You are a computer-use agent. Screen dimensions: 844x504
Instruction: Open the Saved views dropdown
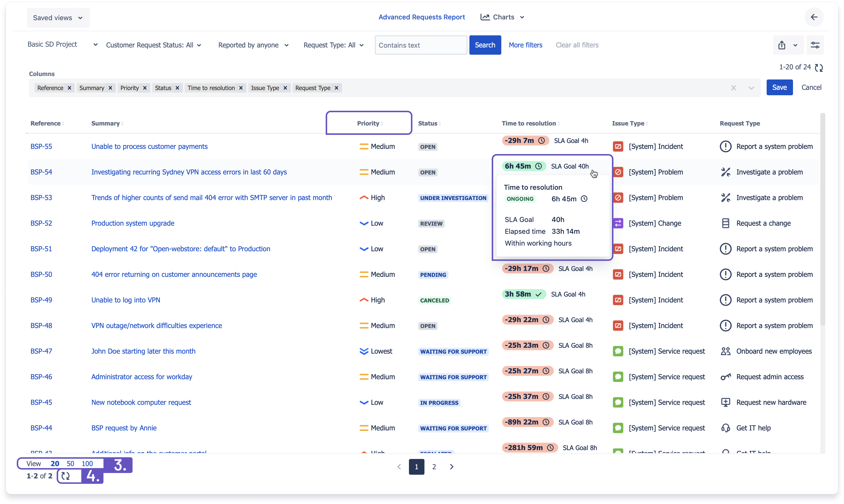point(58,17)
